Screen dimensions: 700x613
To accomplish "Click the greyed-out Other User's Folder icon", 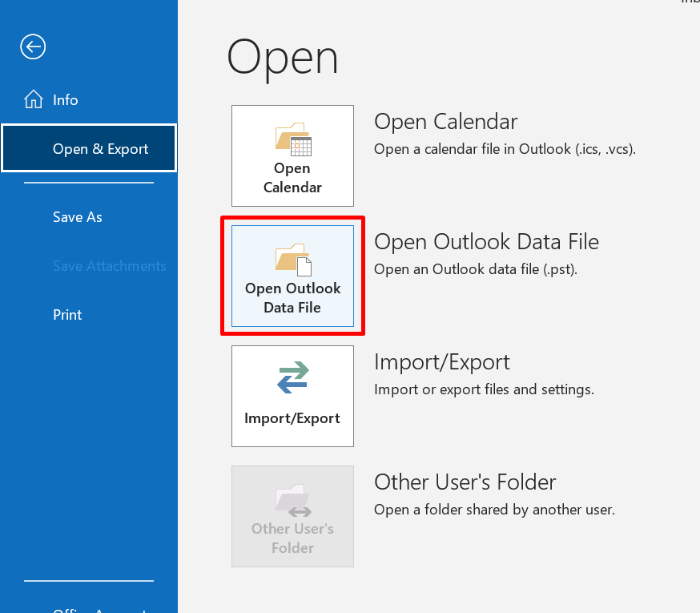I will [292, 501].
